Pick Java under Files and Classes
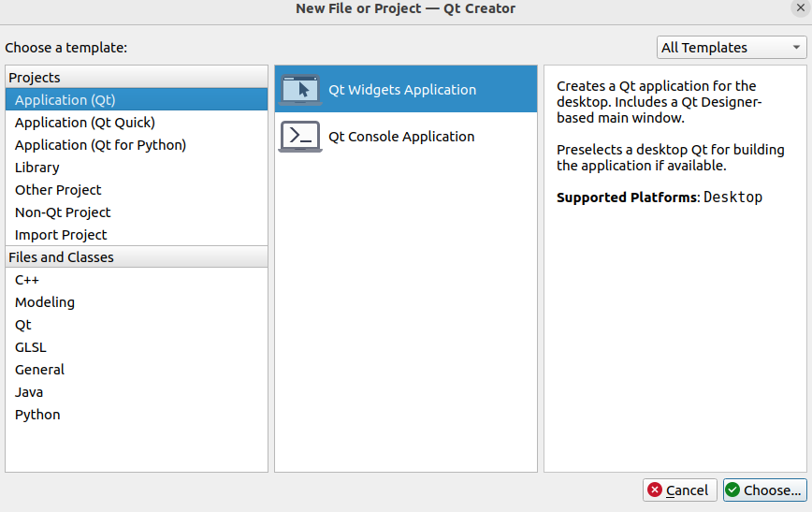Image resolution: width=812 pixels, height=512 pixels. tap(29, 392)
